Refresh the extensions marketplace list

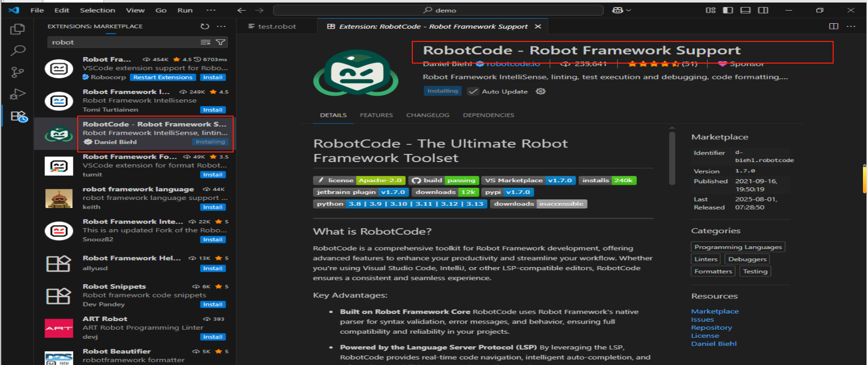point(204,26)
